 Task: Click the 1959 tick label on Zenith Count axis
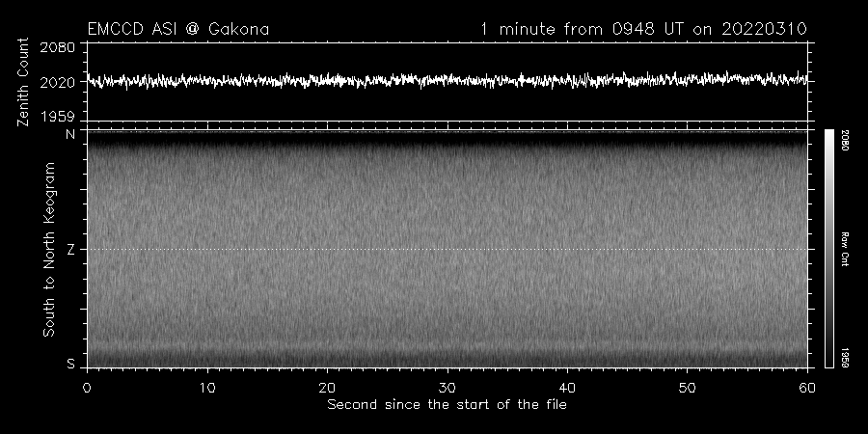57,117
